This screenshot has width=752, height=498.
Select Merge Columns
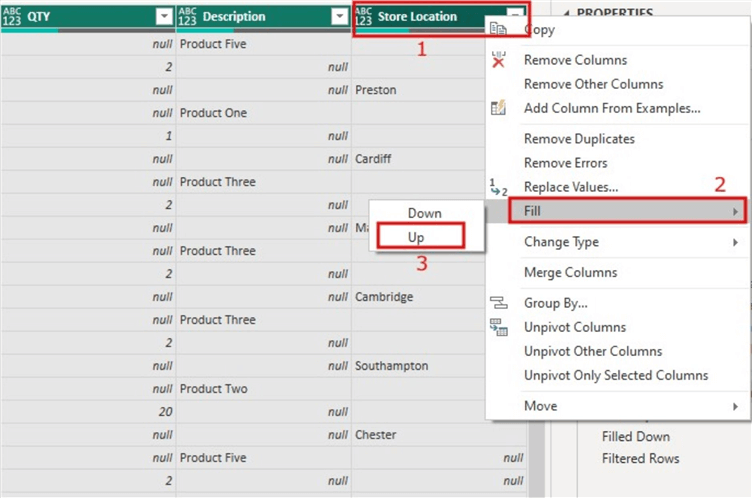point(617,273)
